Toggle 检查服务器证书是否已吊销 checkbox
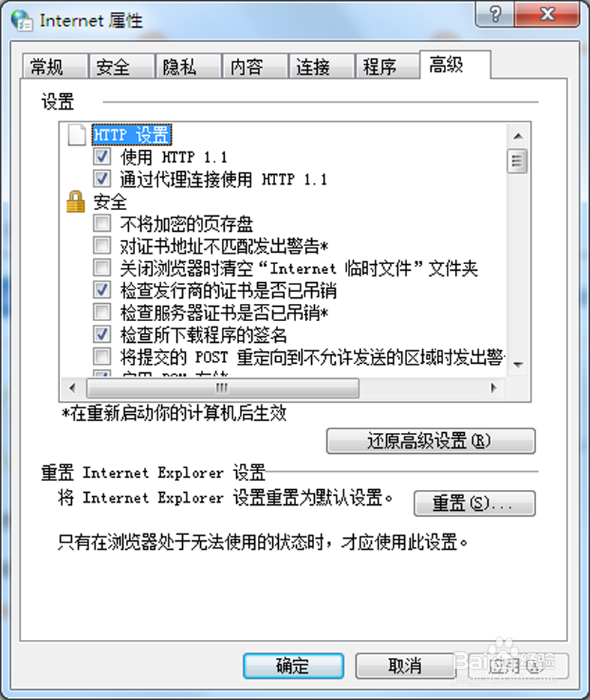The width and height of the screenshot is (590, 700). 102,312
